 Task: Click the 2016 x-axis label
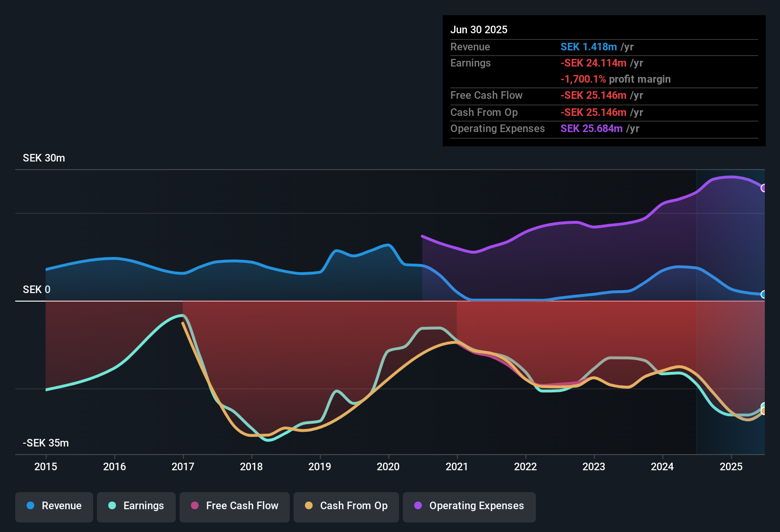click(x=114, y=466)
